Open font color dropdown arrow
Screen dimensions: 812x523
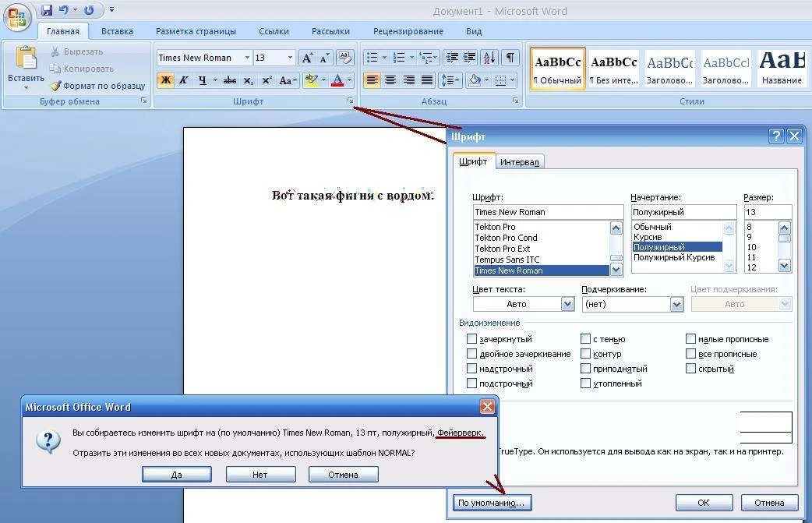coord(350,80)
